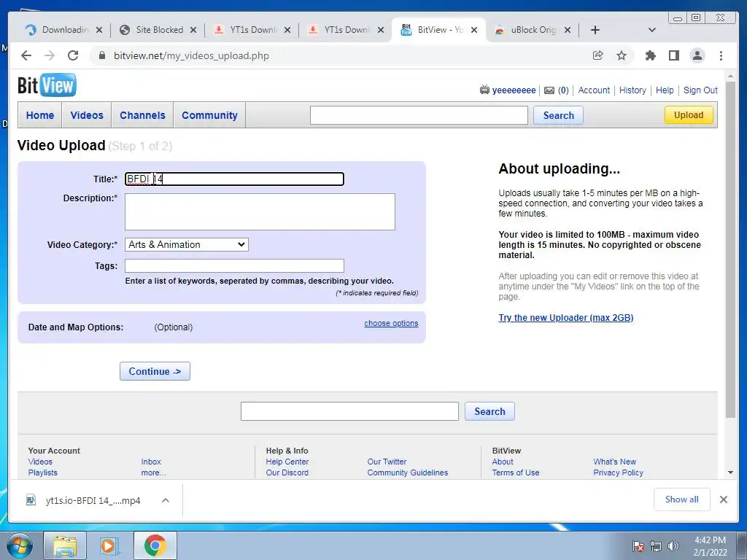Click the top search text box

point(419,115)
